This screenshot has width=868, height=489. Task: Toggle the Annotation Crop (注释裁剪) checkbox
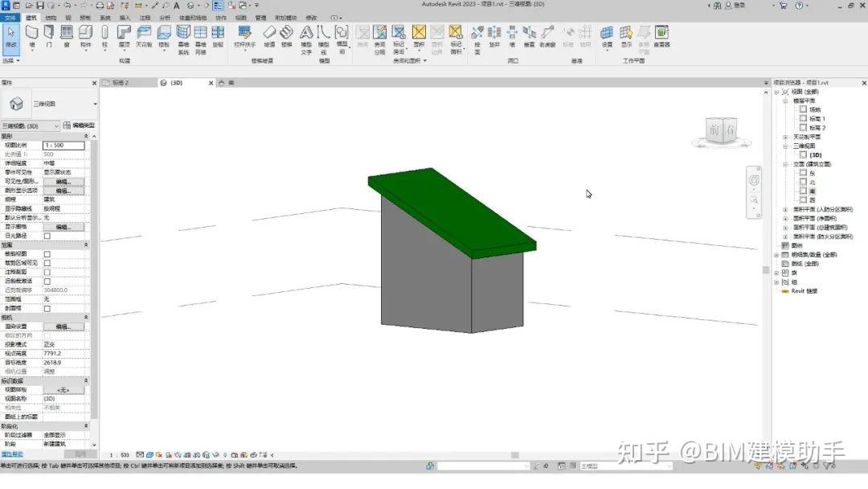[47, 272]
